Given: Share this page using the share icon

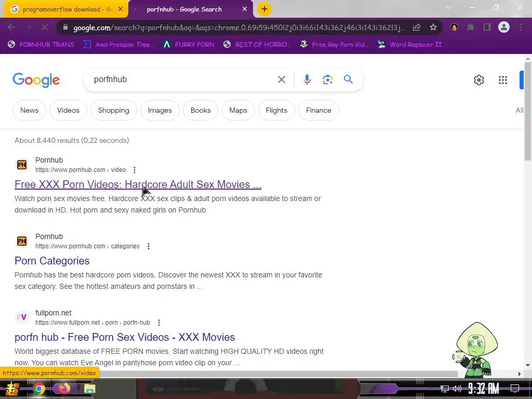Looking at the screenshot, I should click(417, 27).
